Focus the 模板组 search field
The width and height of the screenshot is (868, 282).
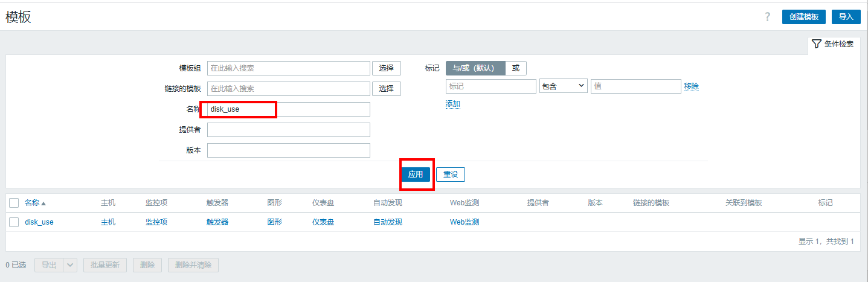click(289, 68)
